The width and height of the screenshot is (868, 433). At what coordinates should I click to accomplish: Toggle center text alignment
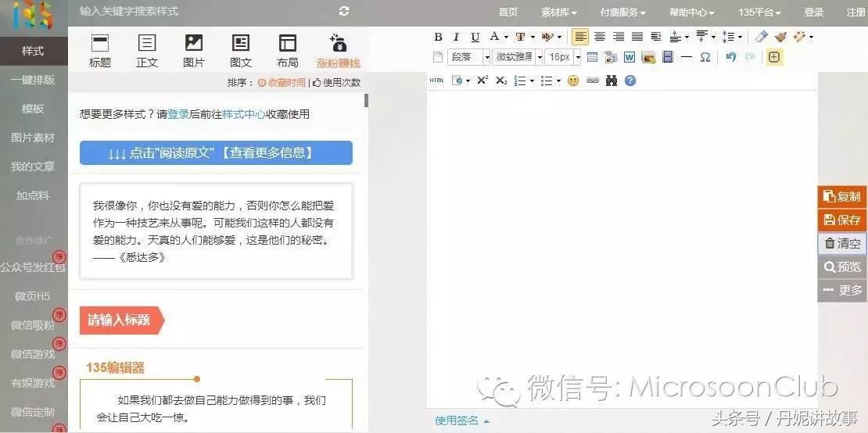[x=600, y=37]
